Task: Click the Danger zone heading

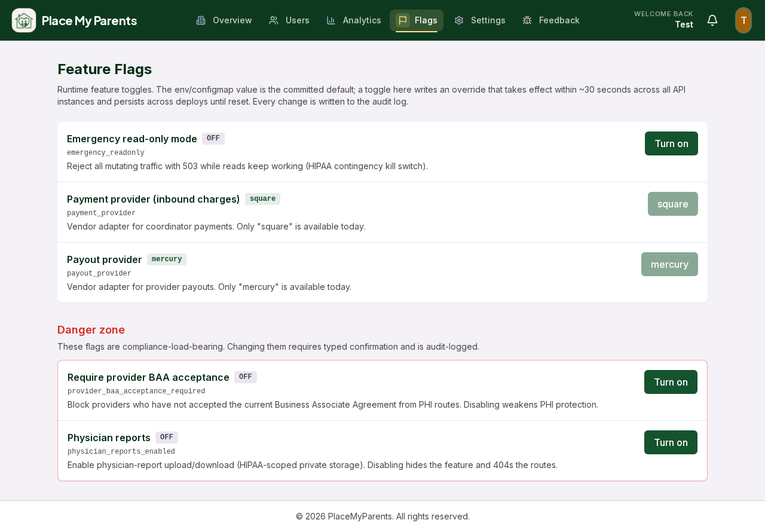Action: coord(91,330)
